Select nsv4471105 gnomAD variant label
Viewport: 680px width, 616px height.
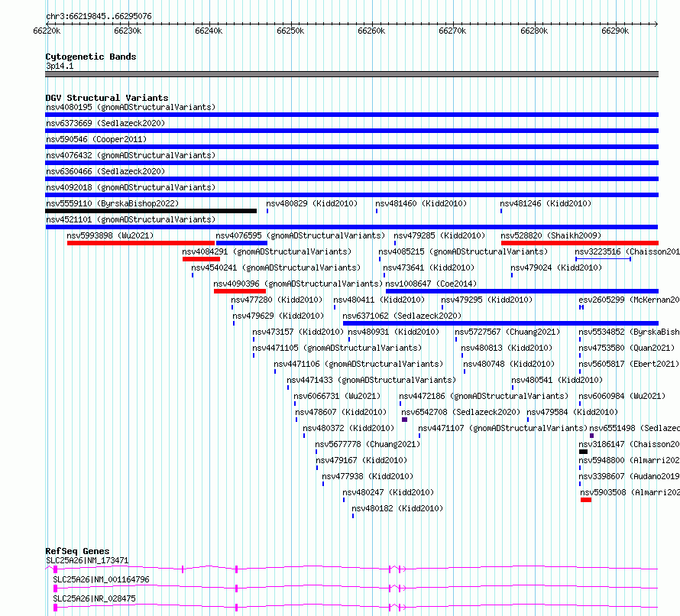338,348
